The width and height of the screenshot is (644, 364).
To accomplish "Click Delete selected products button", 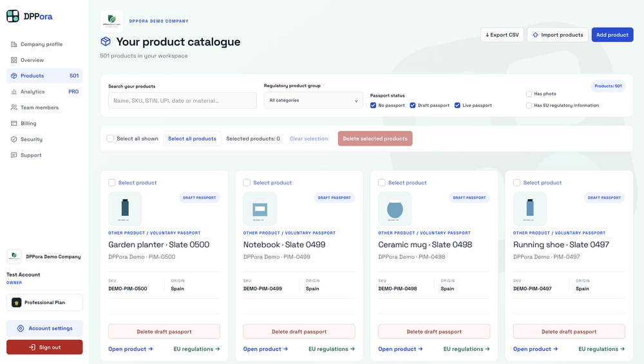I will (x=375, y=139).
